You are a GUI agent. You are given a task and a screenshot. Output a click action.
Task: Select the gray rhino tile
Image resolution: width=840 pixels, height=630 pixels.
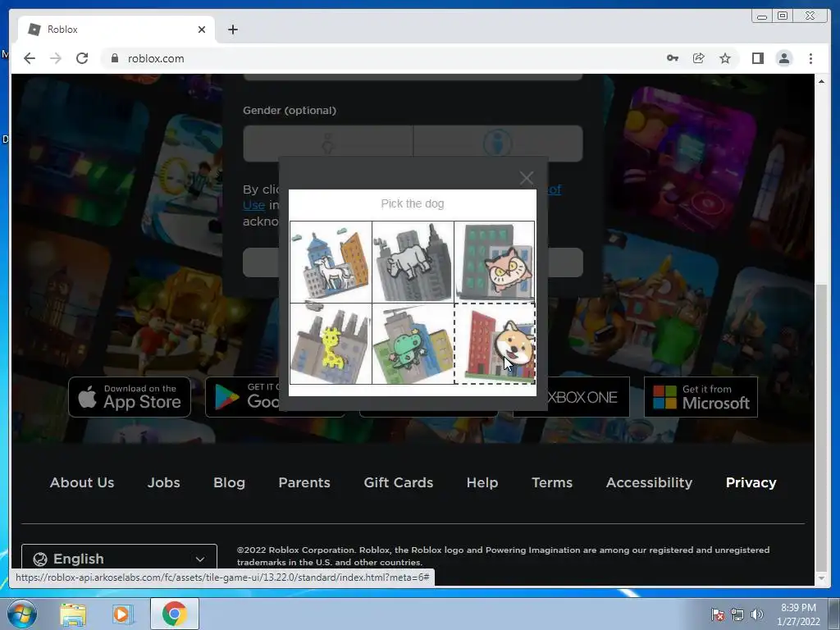click(x=413, y=262)
